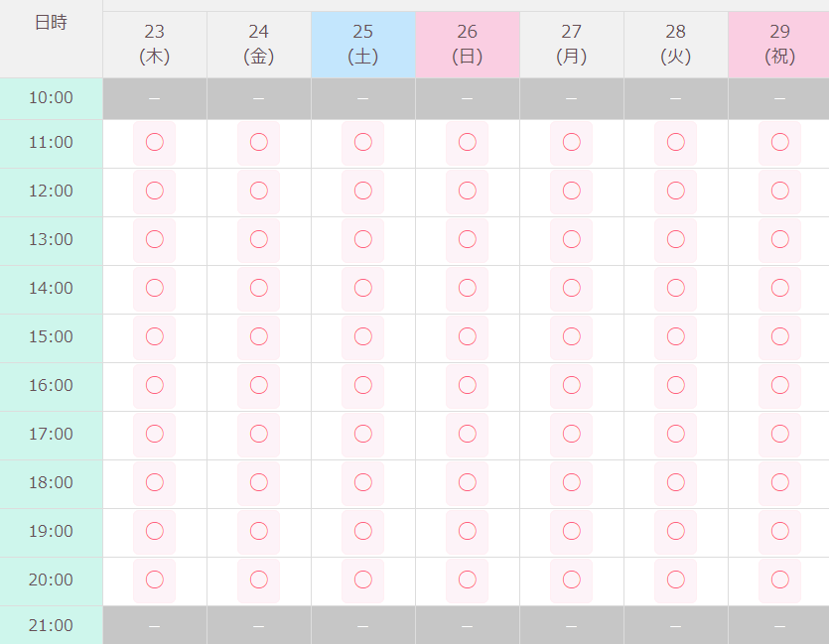Click the 10:00 time row label
This screenshot has width=829, height=644.
51,98
